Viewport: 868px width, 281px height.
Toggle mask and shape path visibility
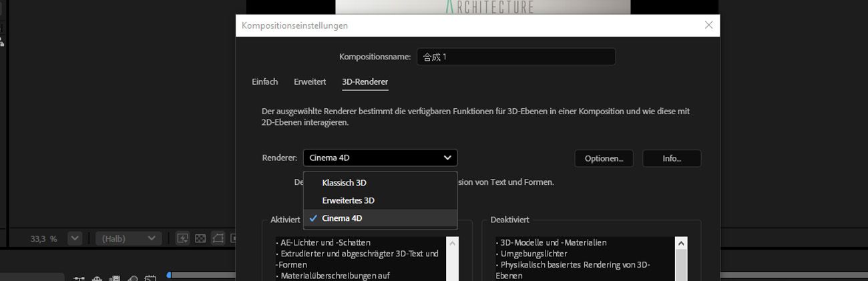point(218,238)
